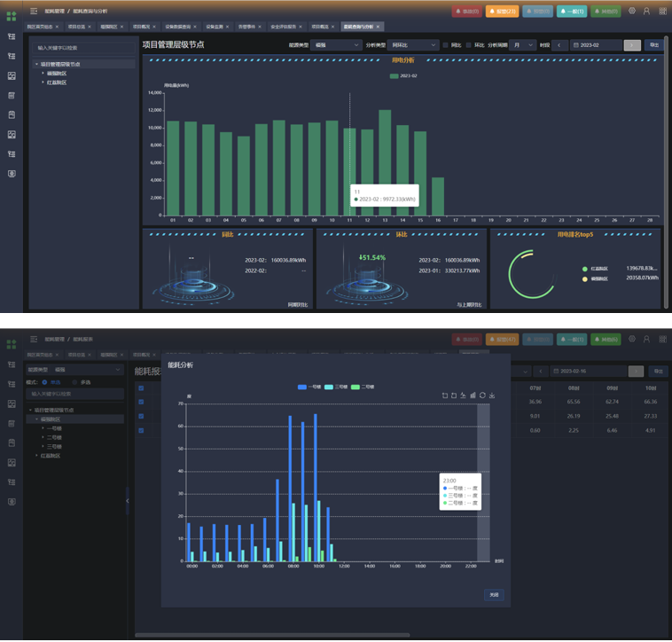Click calendar icon in the 2023-02-16 date field
Viewport: 672px width, 642px height.
[556, 372]
